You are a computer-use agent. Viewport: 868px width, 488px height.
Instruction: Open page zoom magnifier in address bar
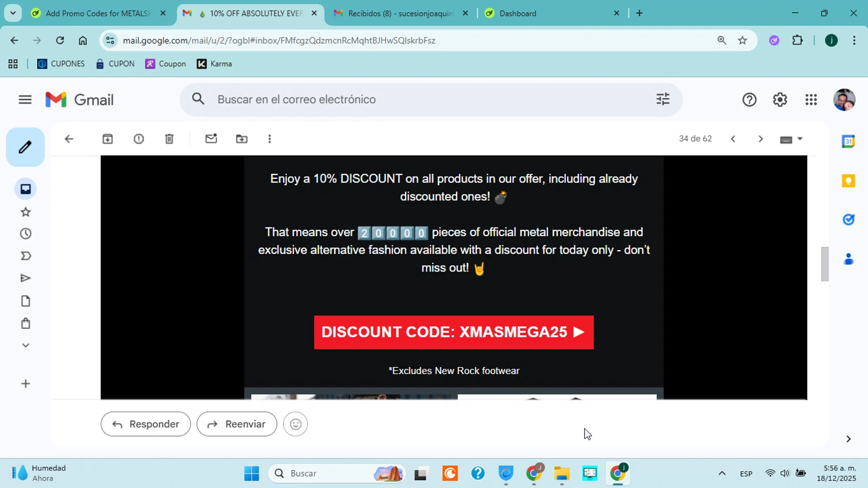coord(722,41)
